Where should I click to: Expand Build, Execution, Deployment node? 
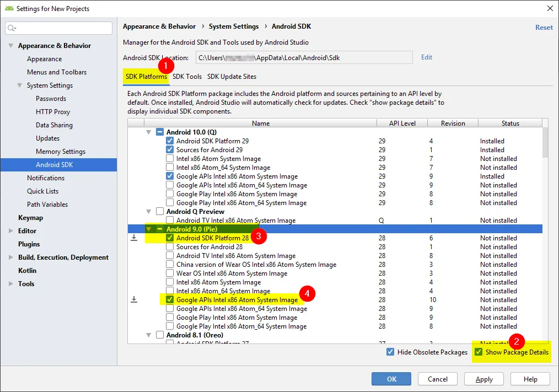(x=10, y=257)
